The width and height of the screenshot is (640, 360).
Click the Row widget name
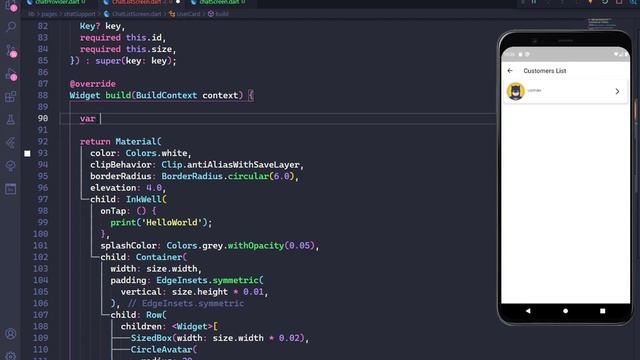coord(154,315)
